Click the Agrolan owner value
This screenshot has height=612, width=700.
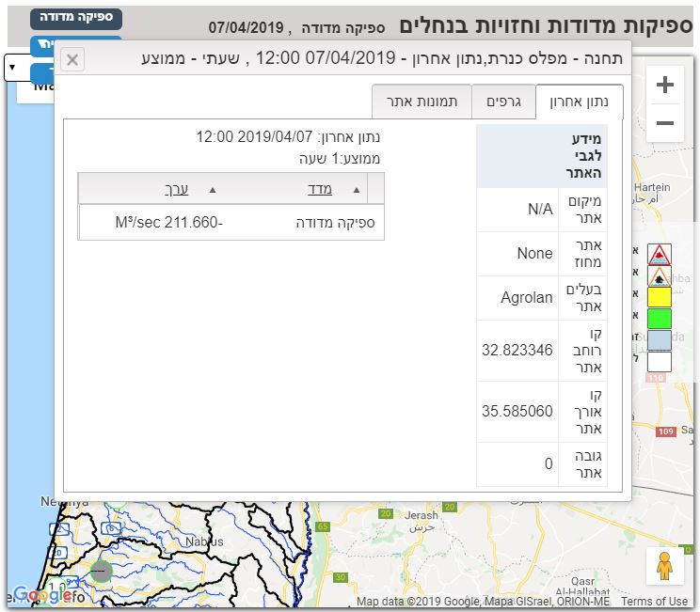pyautogui.click(x=527, y=297)
